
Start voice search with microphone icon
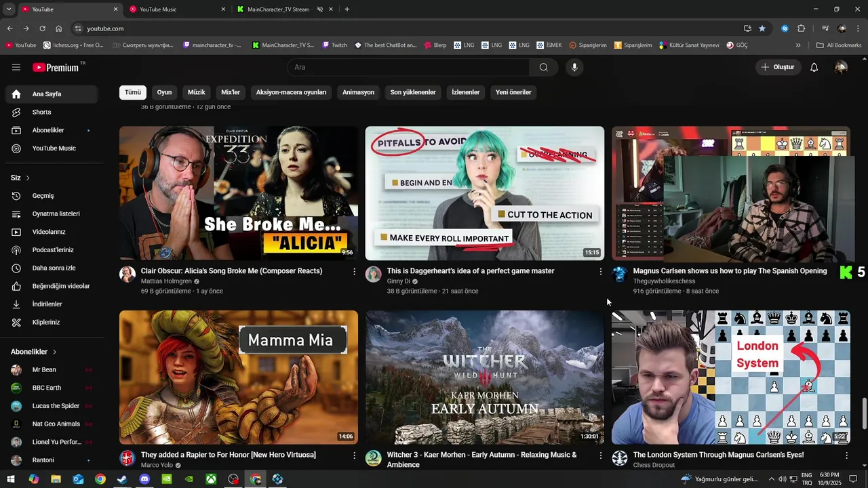pos(574,67)
